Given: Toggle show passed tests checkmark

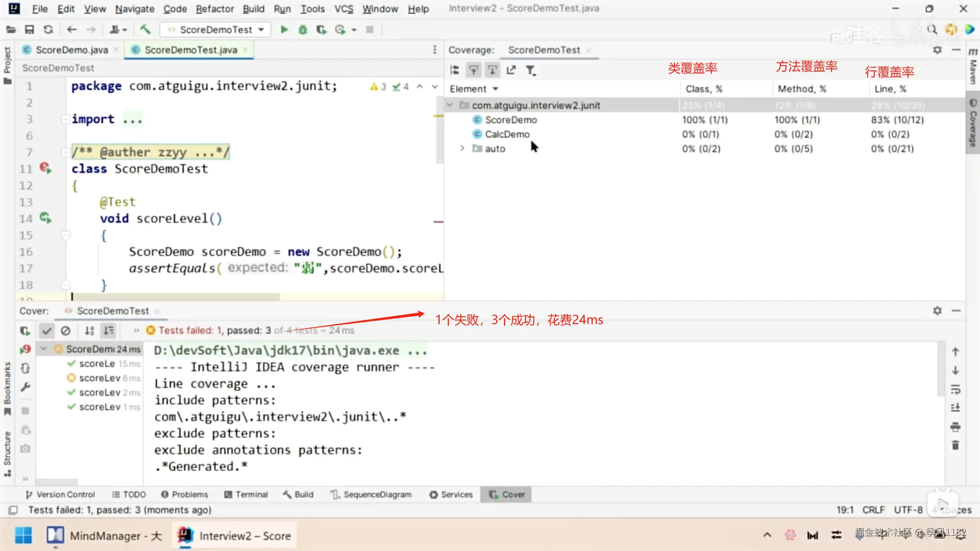Looking at the screenshot, I should pyautogui.click(x=47, y=331).
